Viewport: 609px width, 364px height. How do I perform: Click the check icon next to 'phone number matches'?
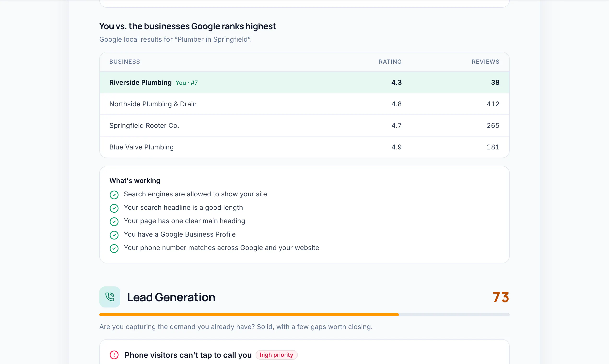[x=114, y=249]
